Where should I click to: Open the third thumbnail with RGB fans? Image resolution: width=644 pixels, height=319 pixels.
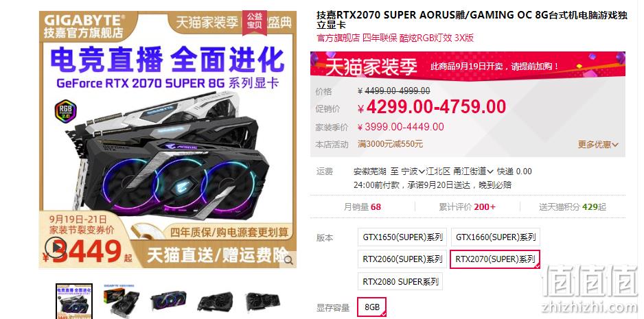(168, 301)
